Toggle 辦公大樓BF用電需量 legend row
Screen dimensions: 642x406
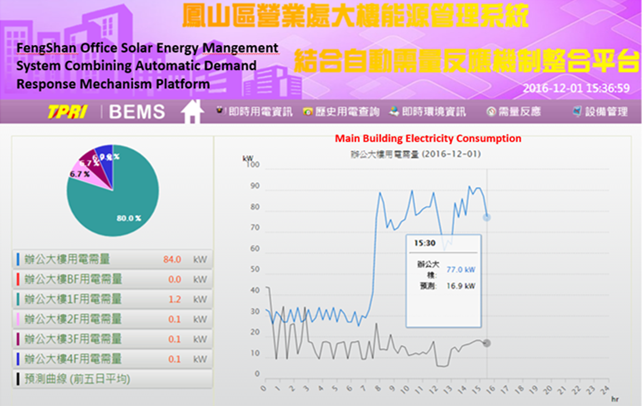coord(113,279)
